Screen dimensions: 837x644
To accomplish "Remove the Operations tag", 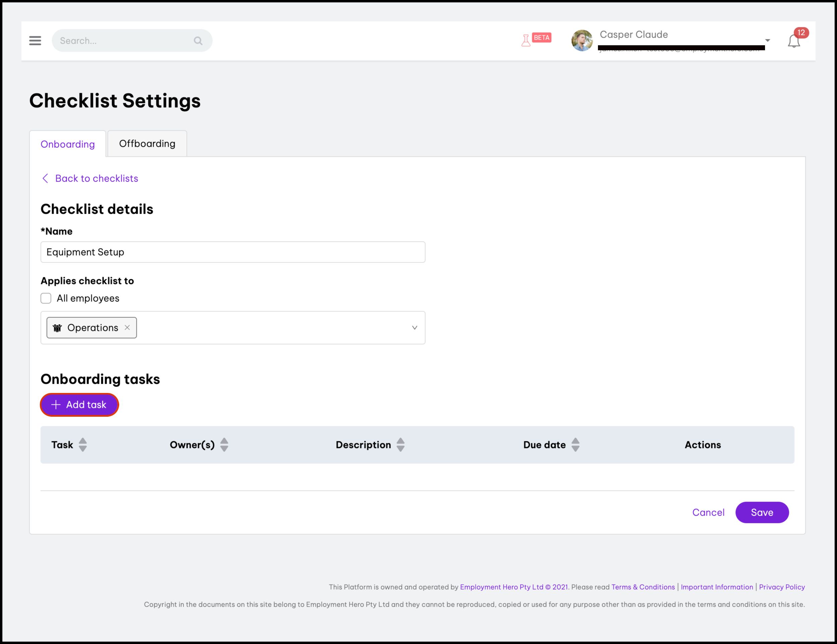I will tap(127, 328).
